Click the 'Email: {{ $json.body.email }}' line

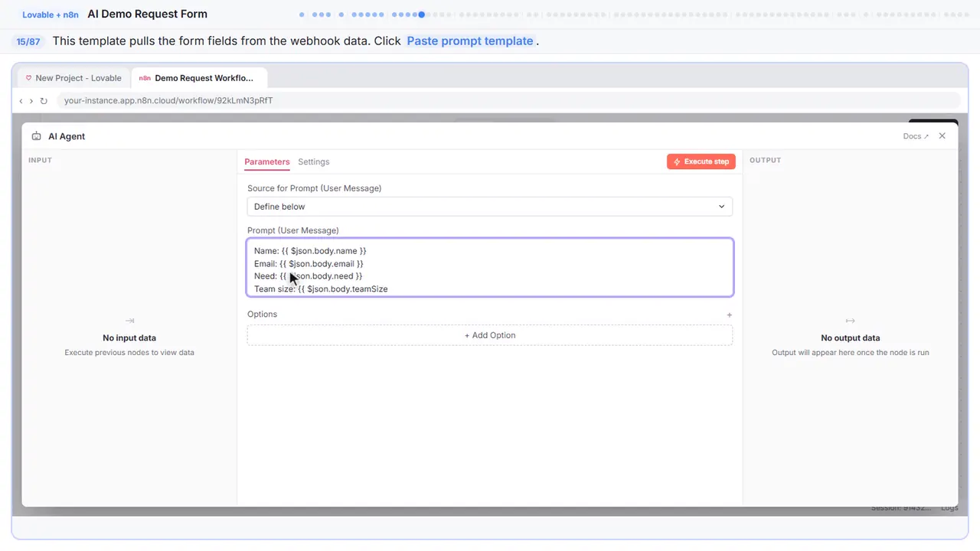click(x=309, y=264)
